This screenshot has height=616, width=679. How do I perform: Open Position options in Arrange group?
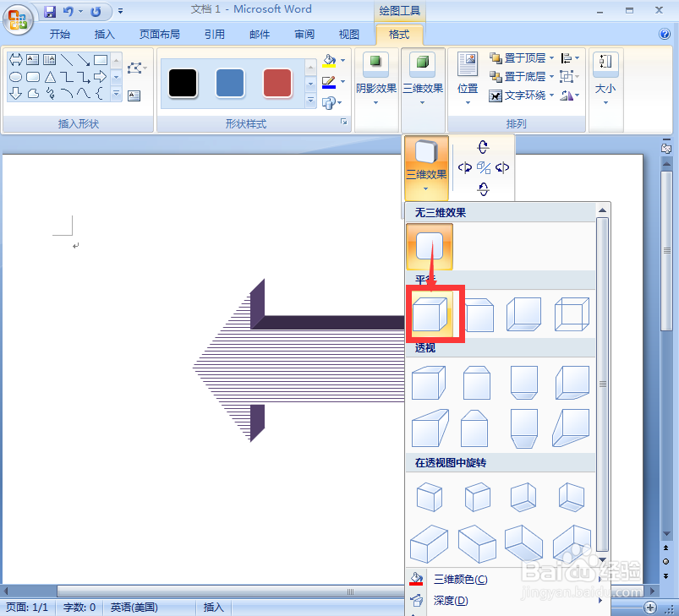click(x=468, y=79)
